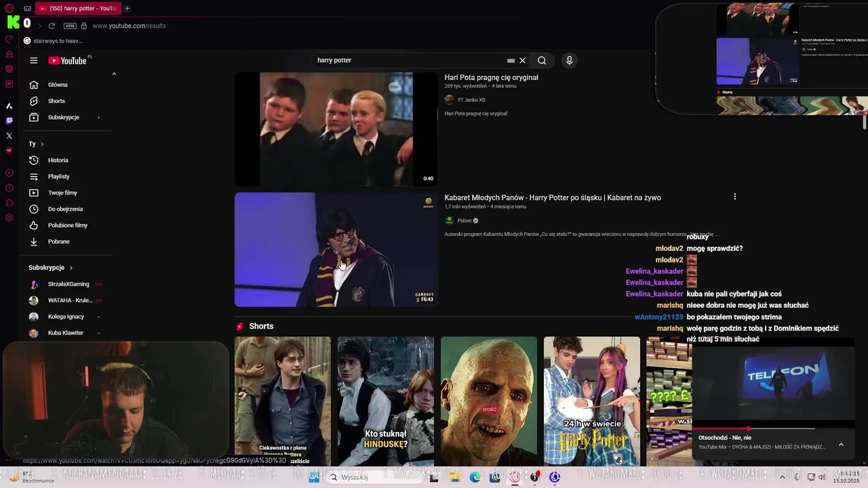Toggle the VPN badge in address bar

point(70,26)
